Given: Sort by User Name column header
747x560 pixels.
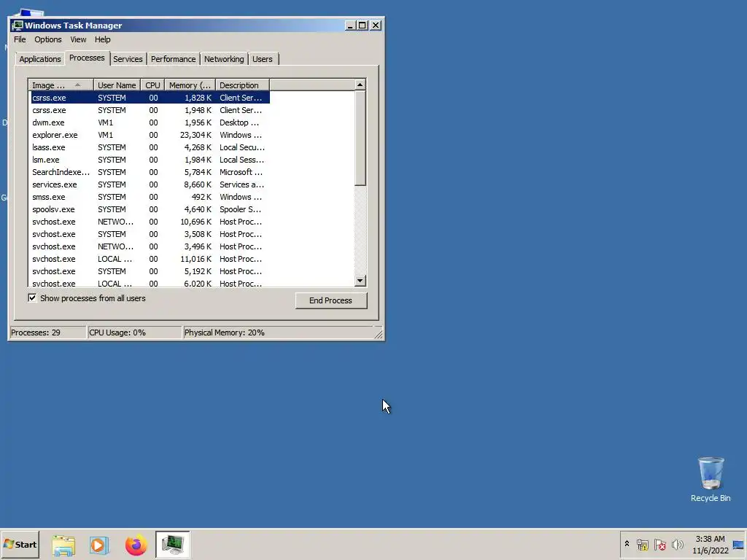Looking at the screenshot, I should click(117, 85).
